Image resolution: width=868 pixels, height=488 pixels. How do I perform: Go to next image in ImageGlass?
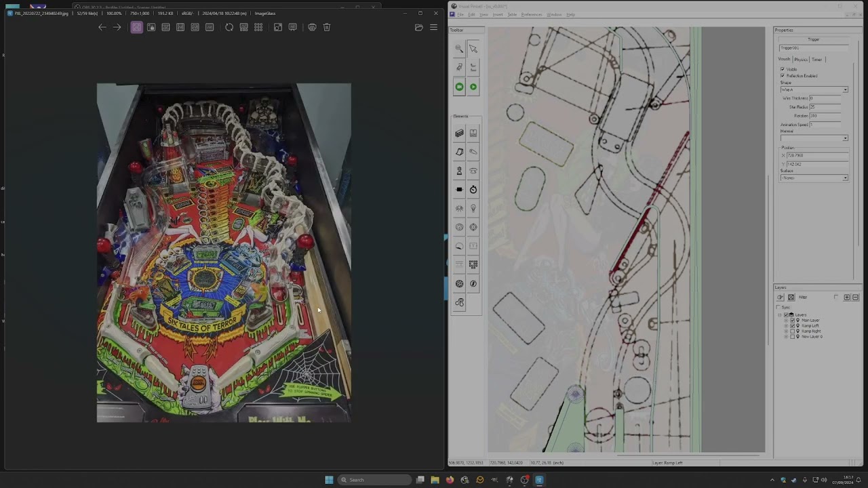117,27
